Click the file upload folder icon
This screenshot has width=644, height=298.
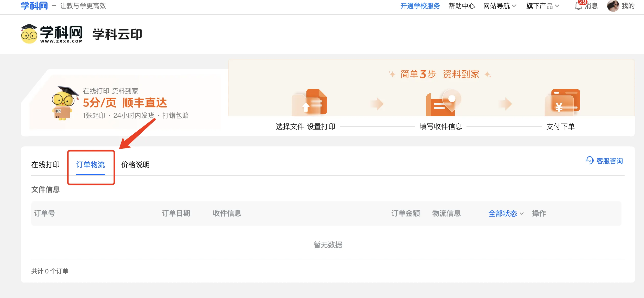310,102
